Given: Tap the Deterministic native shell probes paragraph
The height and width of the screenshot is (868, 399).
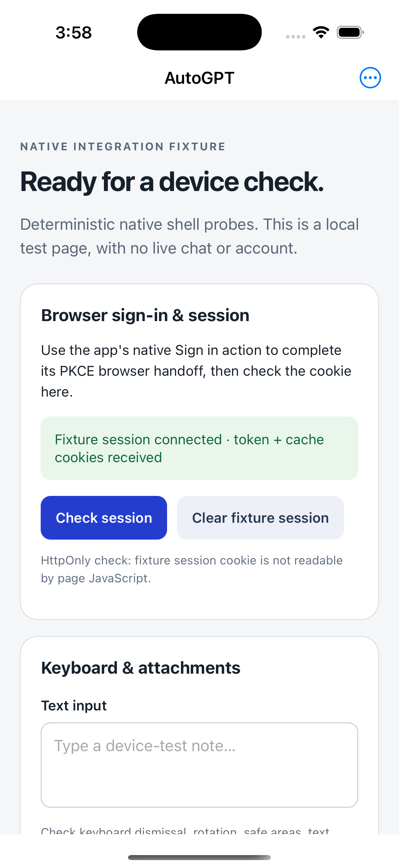Looking at the screenshot, I should pos(190,236).
